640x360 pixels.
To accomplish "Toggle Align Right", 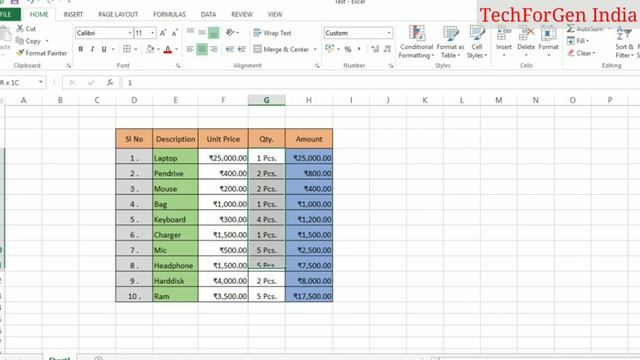I will [x=213, y=49].
